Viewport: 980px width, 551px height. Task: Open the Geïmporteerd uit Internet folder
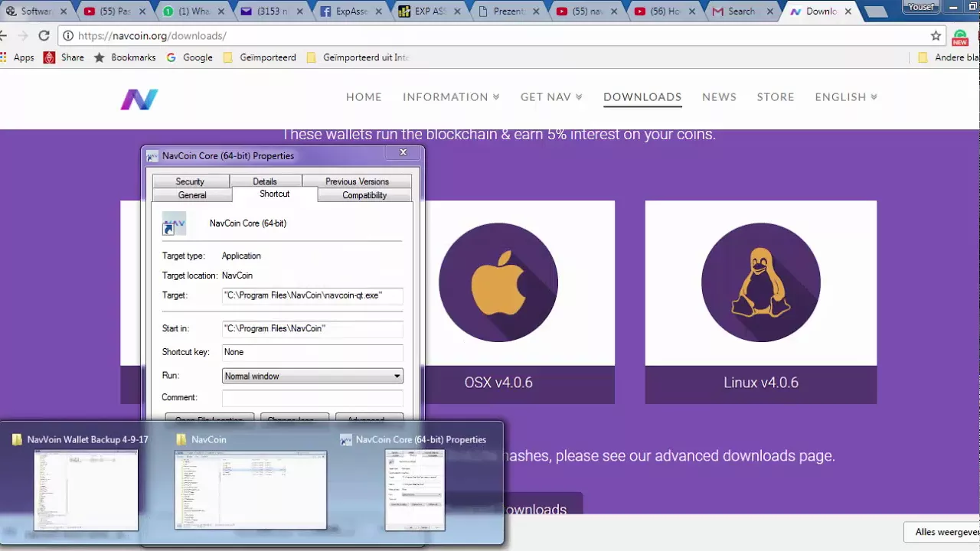click(357, 57)
